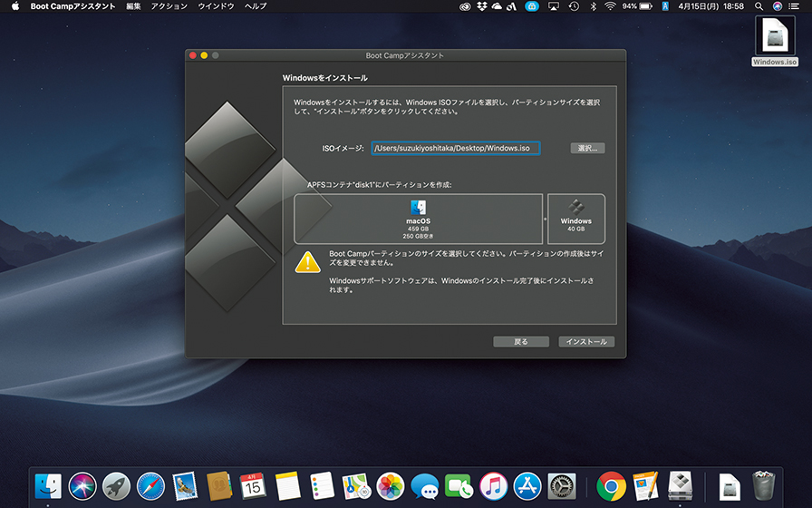Click the Dropbox menu bar icon
The width and height of the screenshot is (812, 508).
tap(479, 6)
